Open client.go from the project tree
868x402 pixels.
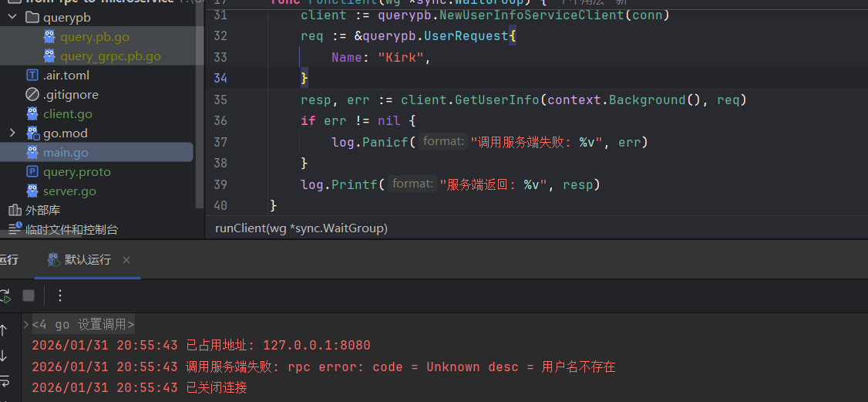(x=67, y=113)
